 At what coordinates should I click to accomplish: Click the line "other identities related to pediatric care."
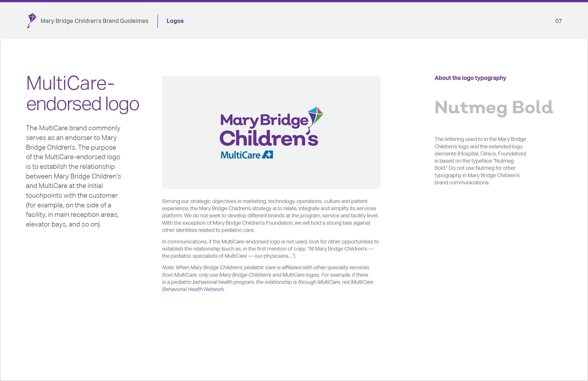[208, 230]
